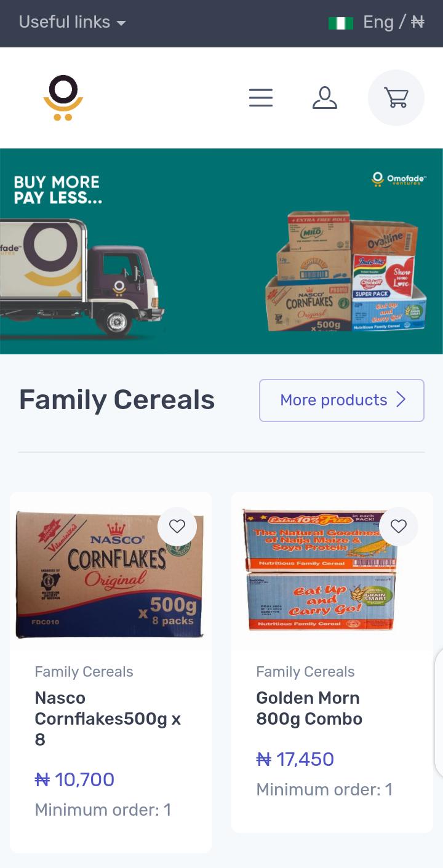
Task: Click the ₦ 17,450 price
Action: (x=295, y=759)
